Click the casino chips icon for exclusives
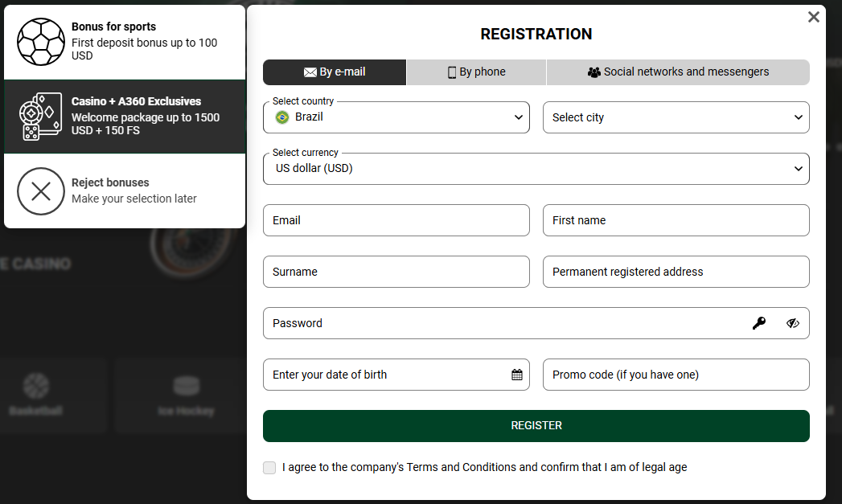 [x=41, y=117]
